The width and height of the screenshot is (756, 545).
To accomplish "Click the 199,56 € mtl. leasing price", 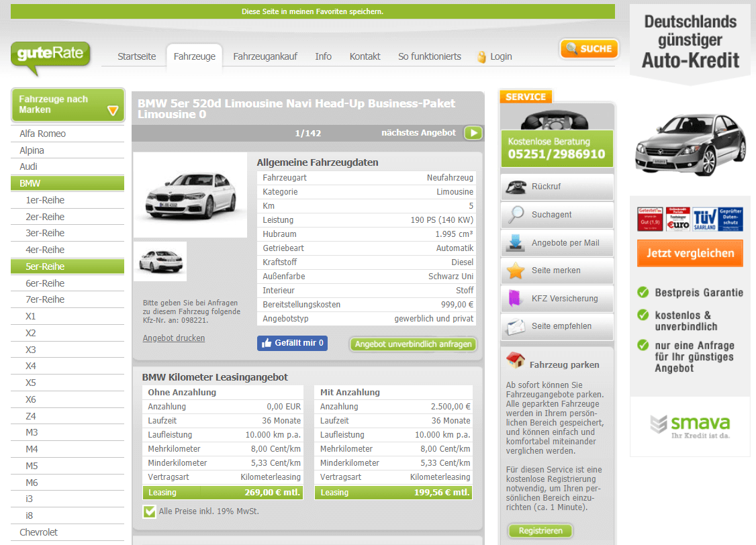I will click(442, 493).
